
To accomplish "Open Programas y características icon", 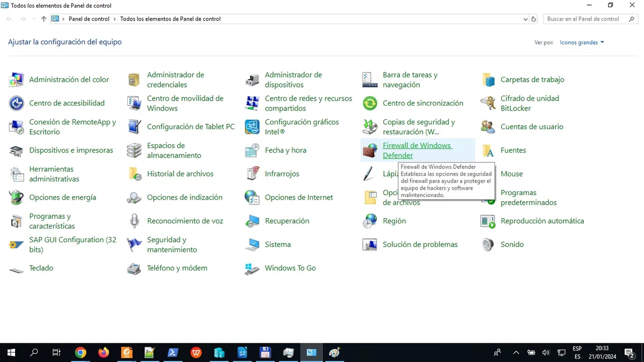I will click(x=17, y=221).
